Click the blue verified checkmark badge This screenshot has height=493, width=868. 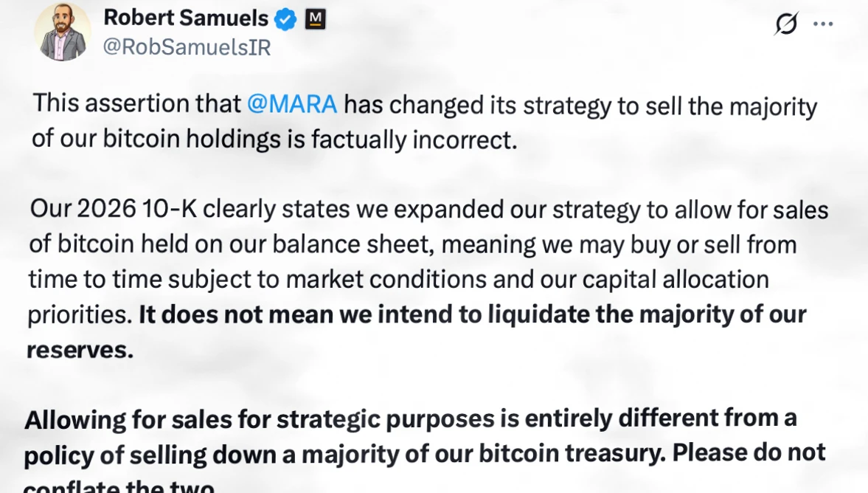(285, 19)
